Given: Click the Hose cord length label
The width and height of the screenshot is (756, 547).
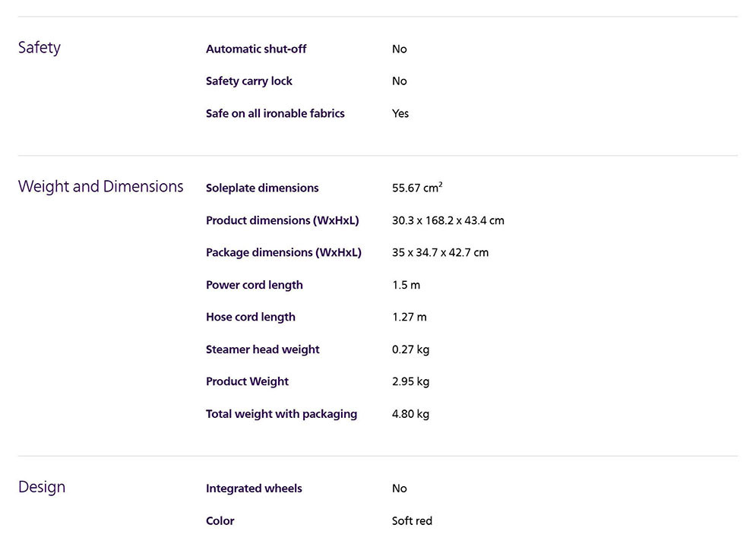Looking at the screenshot, I should coord(251,318).
